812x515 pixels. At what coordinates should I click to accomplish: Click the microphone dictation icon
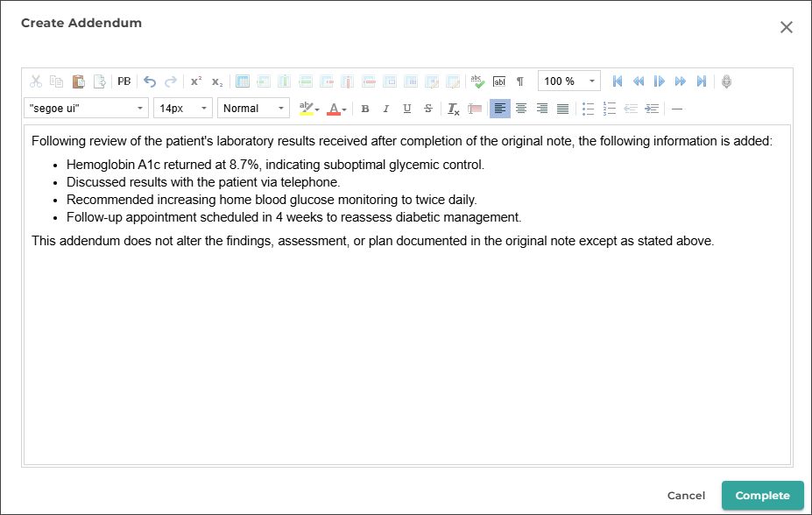pyautogui.click(x=726, y=81)
